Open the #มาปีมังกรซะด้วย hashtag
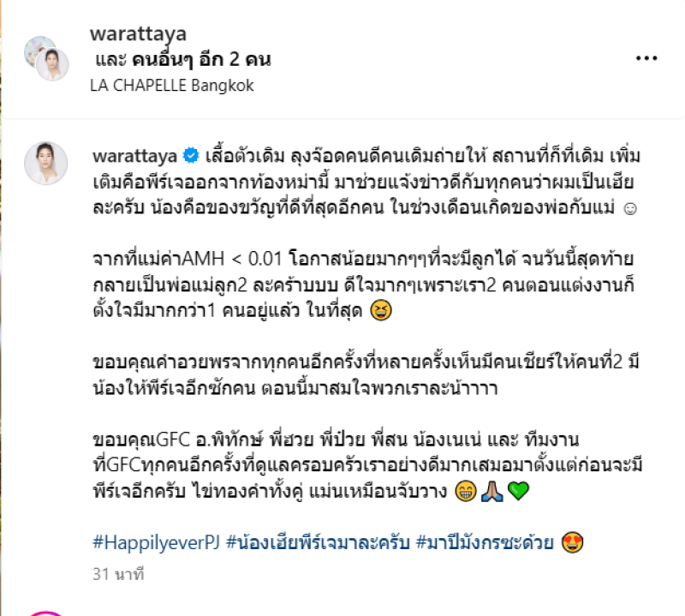This screenshot has height=616, width=685. (x=485, y=542)
